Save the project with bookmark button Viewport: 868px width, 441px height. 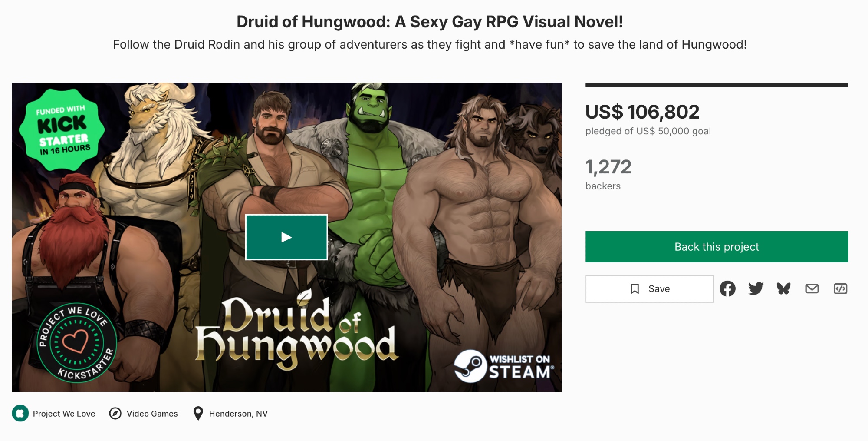point(649,288)
